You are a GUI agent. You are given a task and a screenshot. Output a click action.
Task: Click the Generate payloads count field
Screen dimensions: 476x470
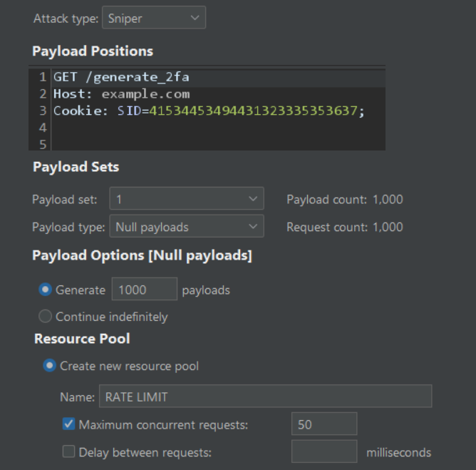click(145, 289)
